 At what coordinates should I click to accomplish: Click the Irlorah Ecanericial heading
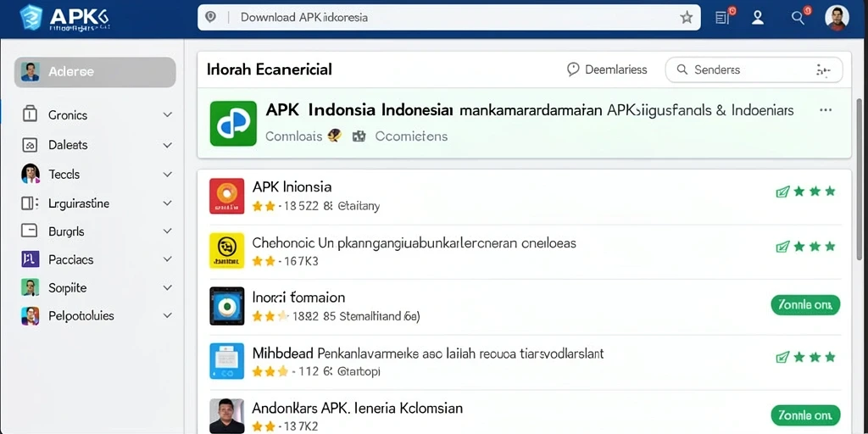270,70
